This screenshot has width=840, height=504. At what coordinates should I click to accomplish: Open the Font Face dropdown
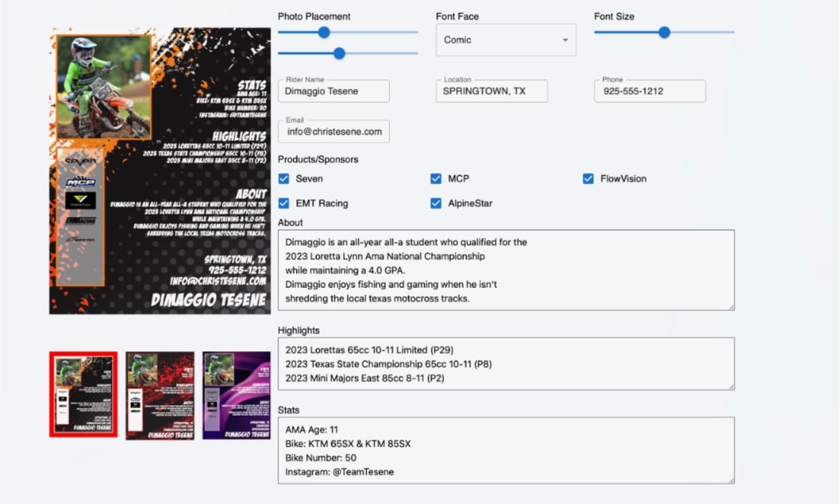[x=505, y=40]
